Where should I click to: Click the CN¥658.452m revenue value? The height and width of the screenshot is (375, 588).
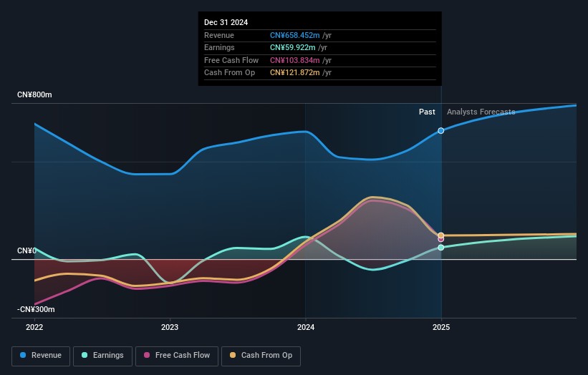coord(295,35)
